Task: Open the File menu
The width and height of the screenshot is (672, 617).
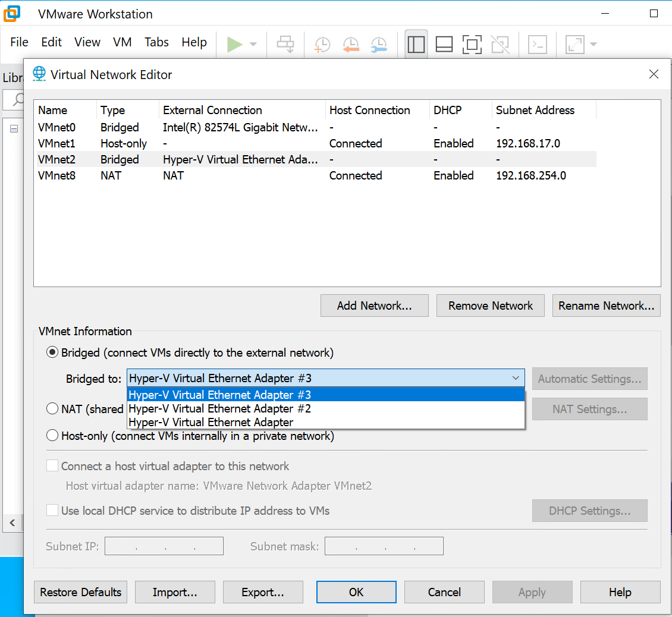Action: 19,42
